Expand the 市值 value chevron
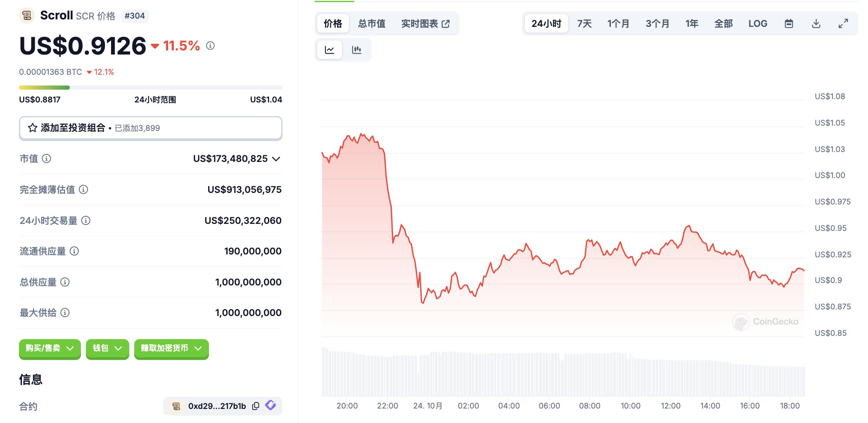 tap(276, 159)
